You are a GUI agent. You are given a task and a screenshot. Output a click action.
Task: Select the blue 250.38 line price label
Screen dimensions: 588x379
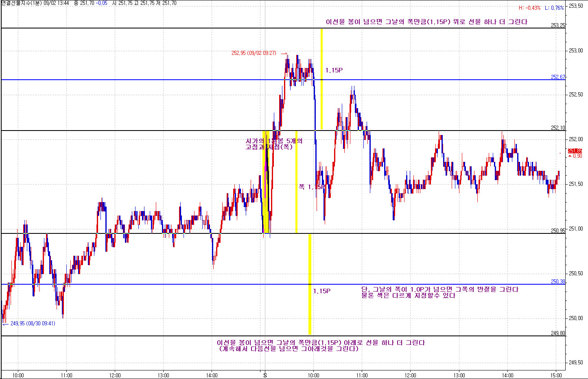point(558,281)
